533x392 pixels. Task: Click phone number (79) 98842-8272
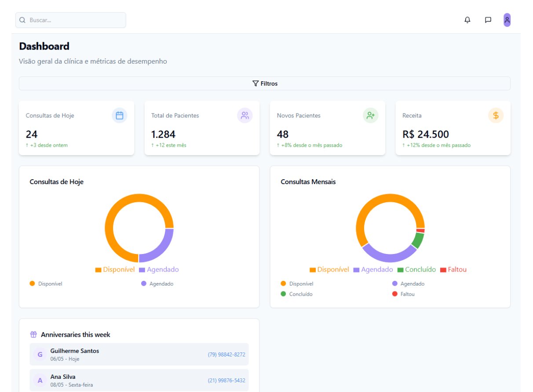226,355
